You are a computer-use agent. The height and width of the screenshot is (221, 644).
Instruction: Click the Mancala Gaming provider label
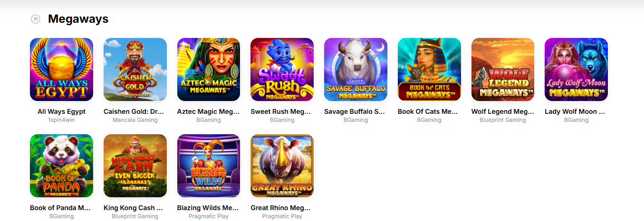135,120
